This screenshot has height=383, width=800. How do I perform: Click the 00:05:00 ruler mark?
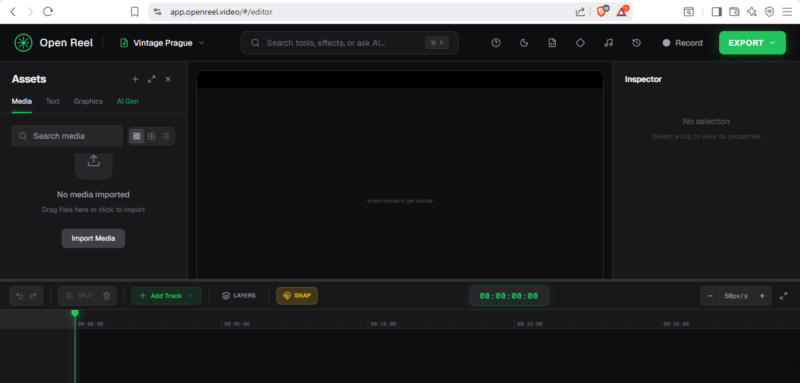[237, 324]
